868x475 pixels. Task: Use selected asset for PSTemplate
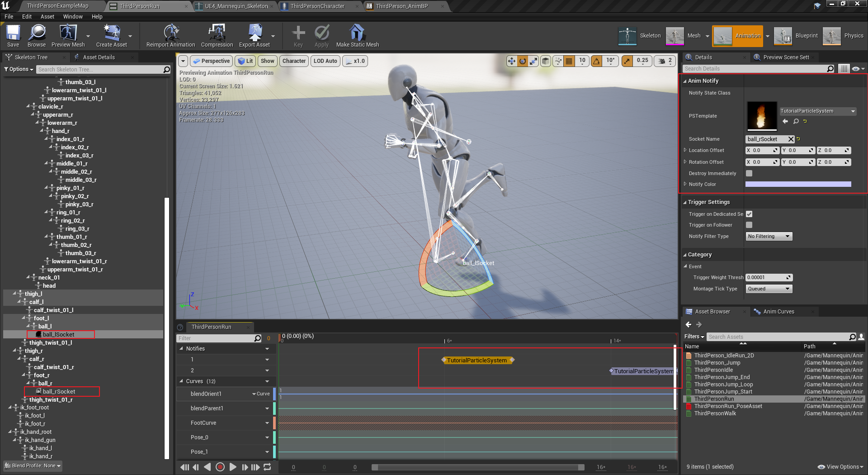pos(785,121)
